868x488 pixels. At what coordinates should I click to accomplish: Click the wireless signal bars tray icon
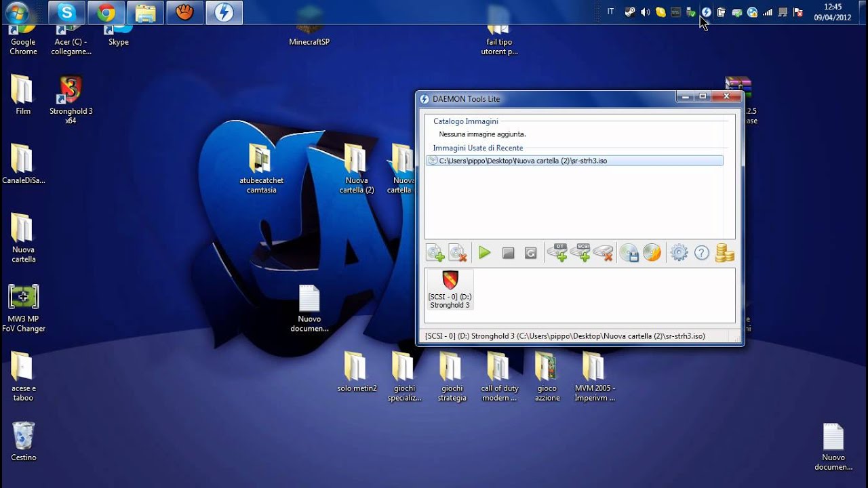click(x=768, y=12)
